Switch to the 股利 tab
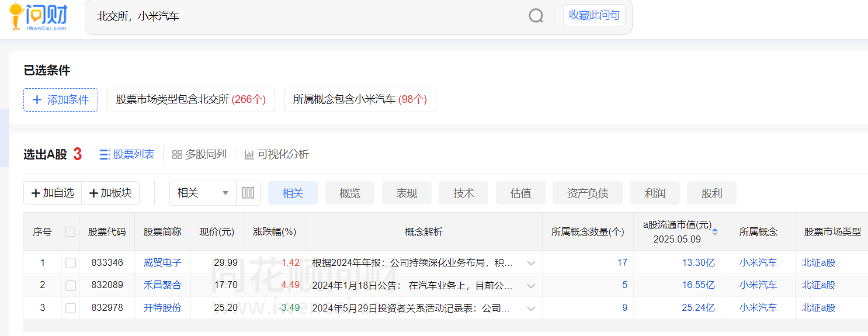 click(x=711, y=193)
